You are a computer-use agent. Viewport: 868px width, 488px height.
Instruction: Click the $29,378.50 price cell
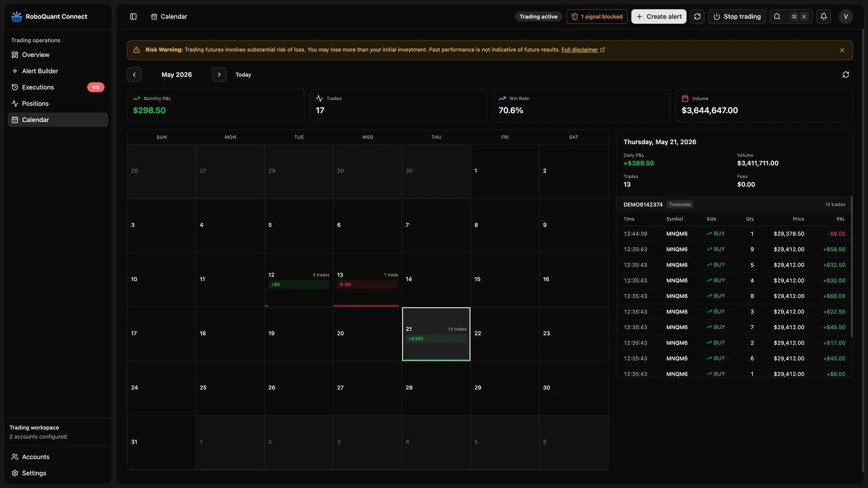coord(789,234)
